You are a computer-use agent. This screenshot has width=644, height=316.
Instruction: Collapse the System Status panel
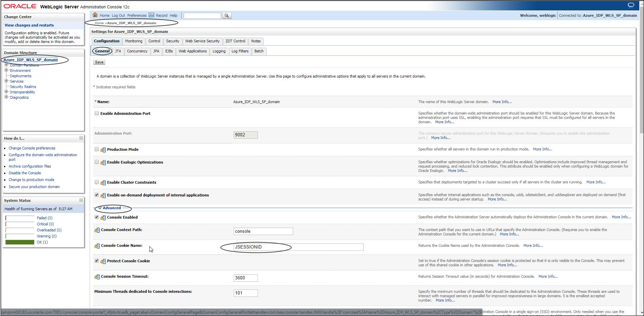(81, 200)
